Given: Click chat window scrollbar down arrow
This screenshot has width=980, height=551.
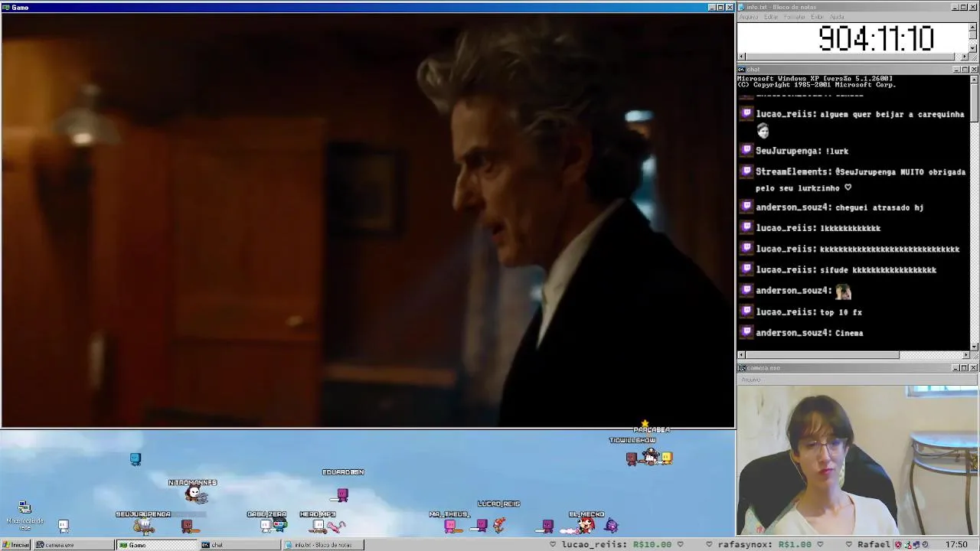Looking at the screenshot, I should (x=974, y=347).
